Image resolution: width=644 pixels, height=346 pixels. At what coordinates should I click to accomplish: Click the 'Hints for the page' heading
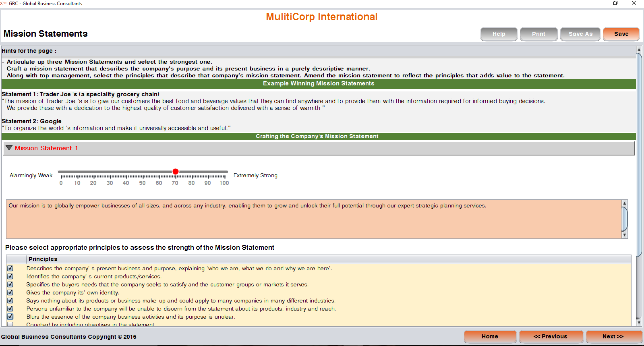29,51
